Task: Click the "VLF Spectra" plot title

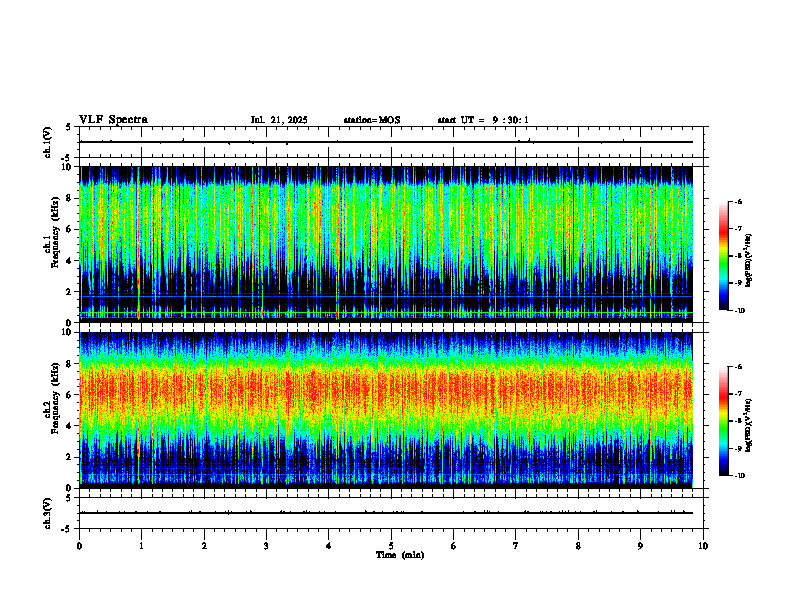Action: point(113,120)
